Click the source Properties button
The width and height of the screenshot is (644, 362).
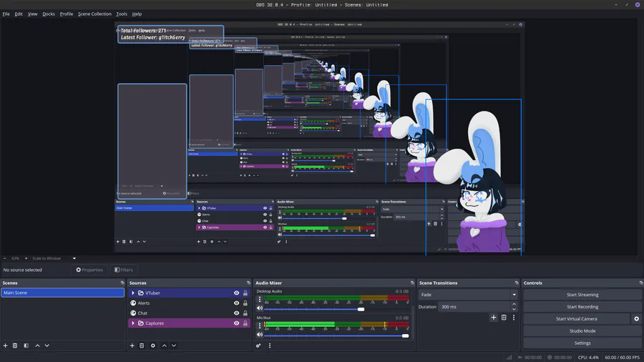(89, 270)
